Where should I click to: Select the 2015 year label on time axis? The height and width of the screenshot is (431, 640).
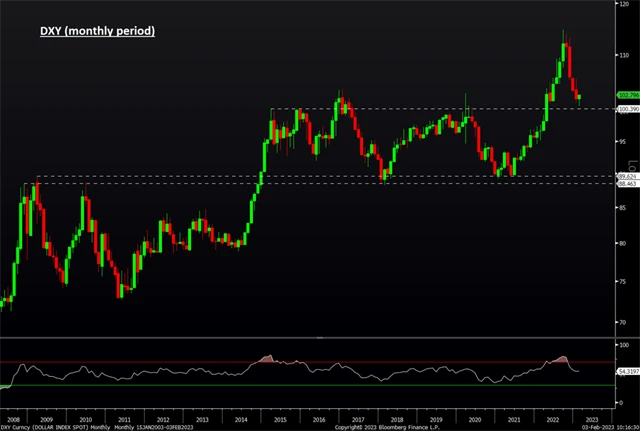tap(280, 420)
